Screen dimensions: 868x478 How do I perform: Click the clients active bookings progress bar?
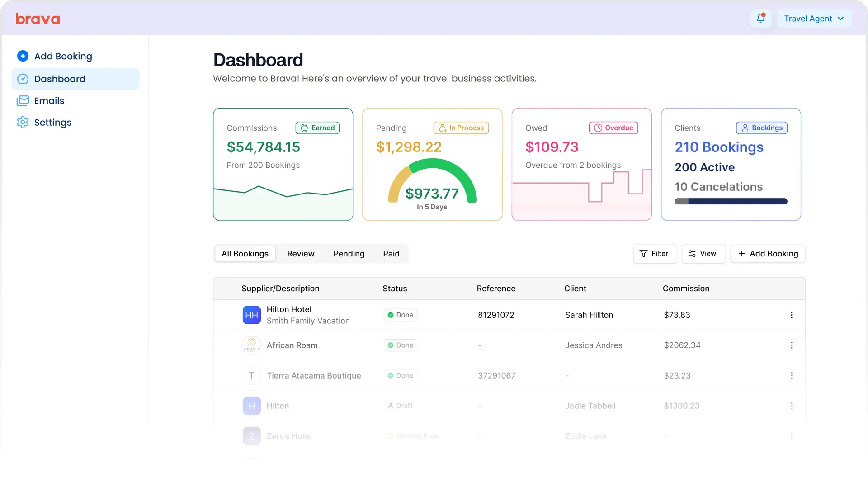point(731,201)
